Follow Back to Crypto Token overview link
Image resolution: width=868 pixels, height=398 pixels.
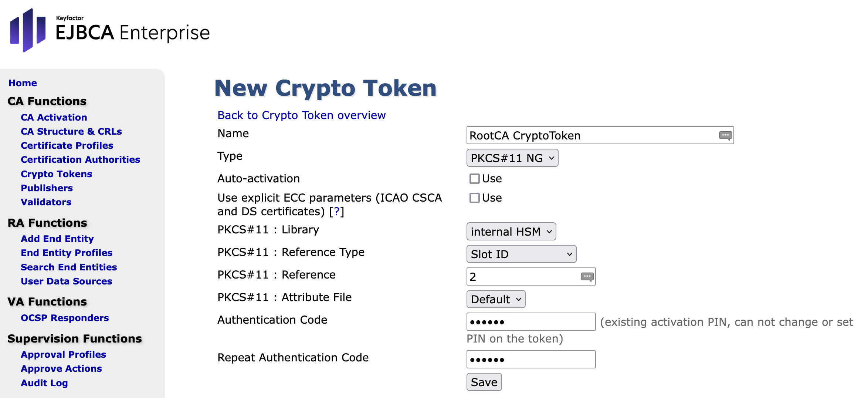(301, 115)
